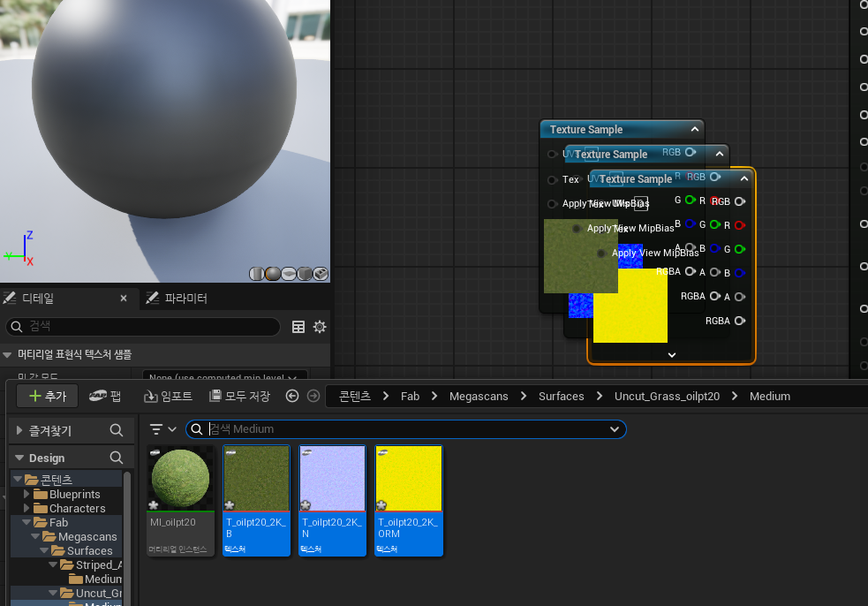Navigate to 콘텐츠 breadcrumb
The height and width of the screenshot is (606, 868).
coord(355,396)
